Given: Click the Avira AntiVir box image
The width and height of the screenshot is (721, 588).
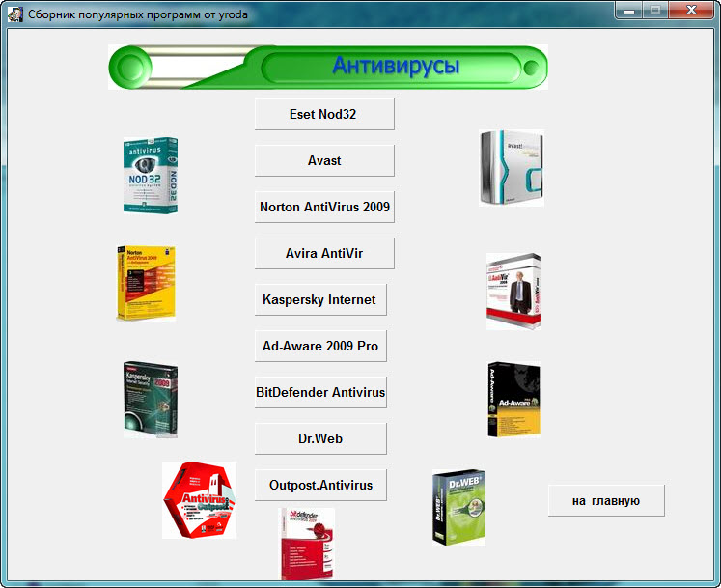Looking at the screenshot, I should tap(513, 292).
